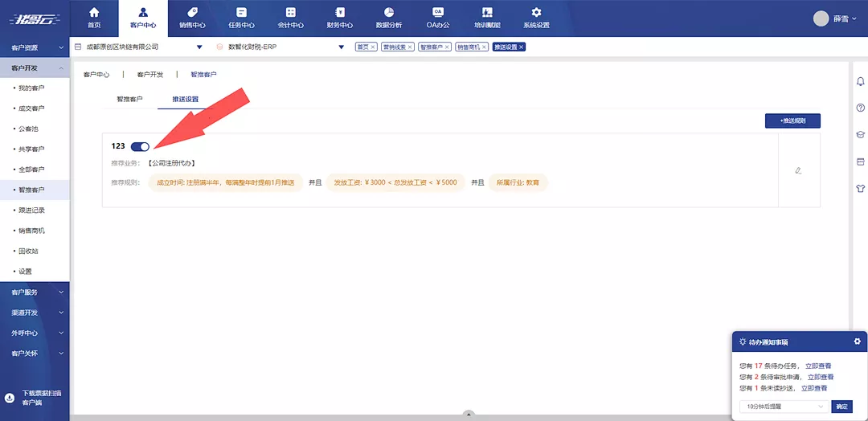
Task: Click the 所属行业: 教育 rule chip
Action: pyautogui.click(x=518, y=182)
